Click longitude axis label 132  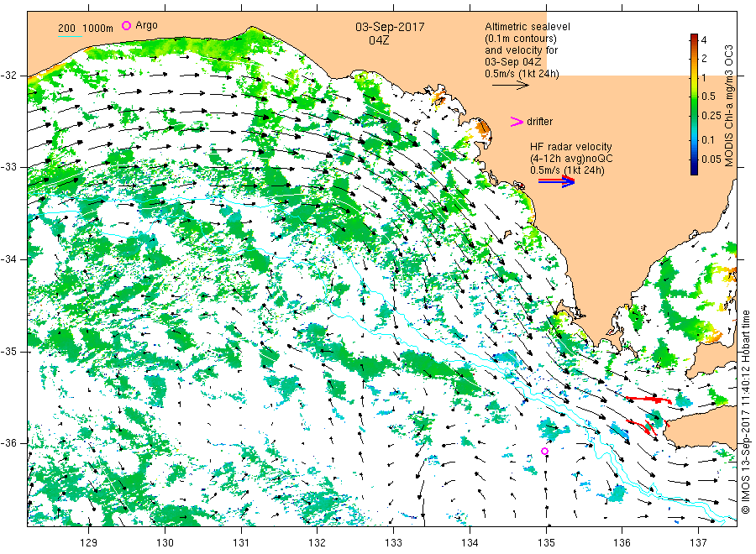[x=318, y=543]
